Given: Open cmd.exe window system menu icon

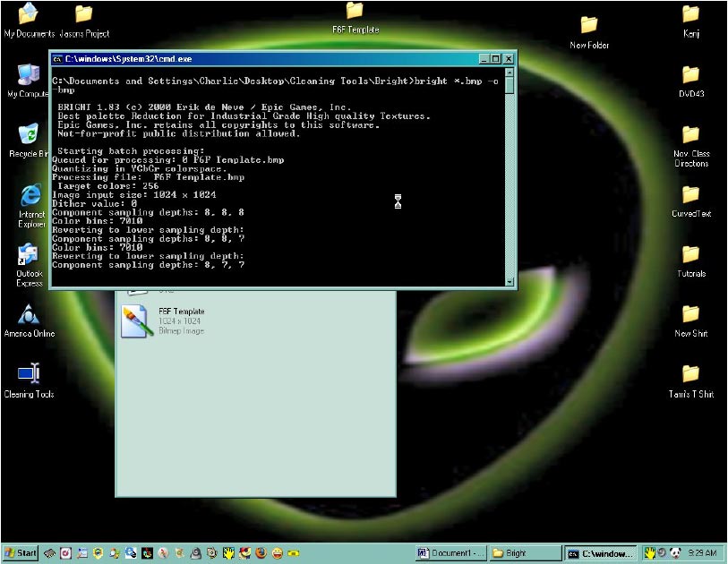Looking at the screenshot, I should click(x=57, y=59).
